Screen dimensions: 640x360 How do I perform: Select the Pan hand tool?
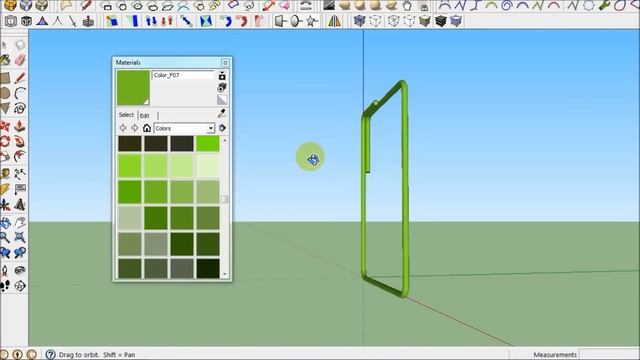point(20,222)
